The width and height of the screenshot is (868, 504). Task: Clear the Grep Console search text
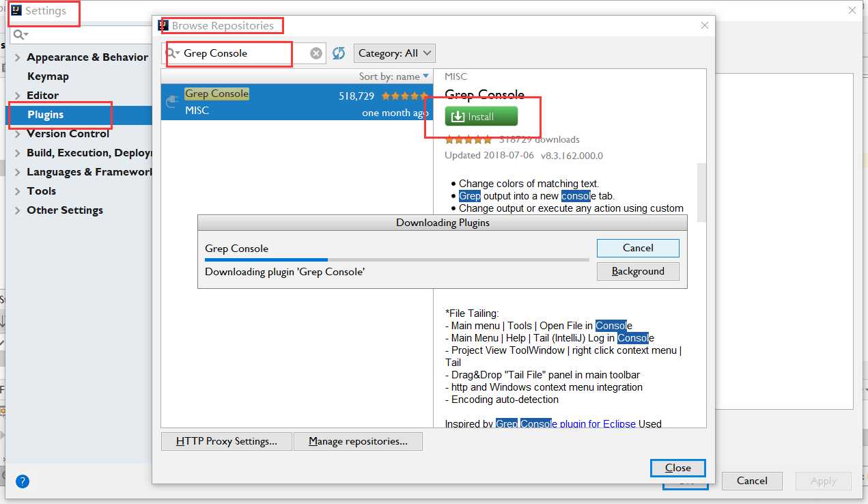tap(316, 53)
